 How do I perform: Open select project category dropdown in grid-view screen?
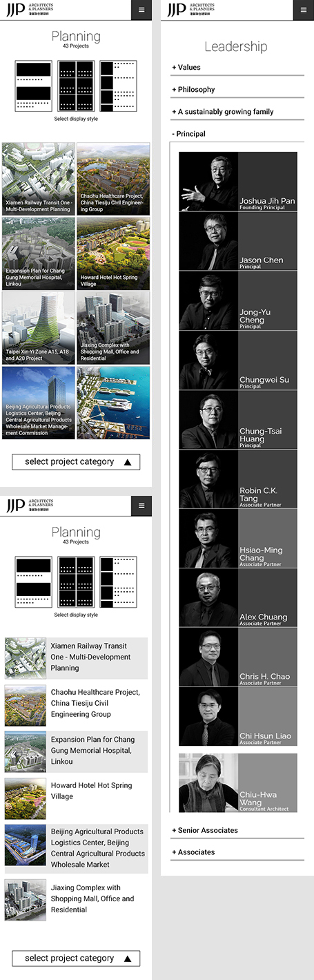pos(76,462)
